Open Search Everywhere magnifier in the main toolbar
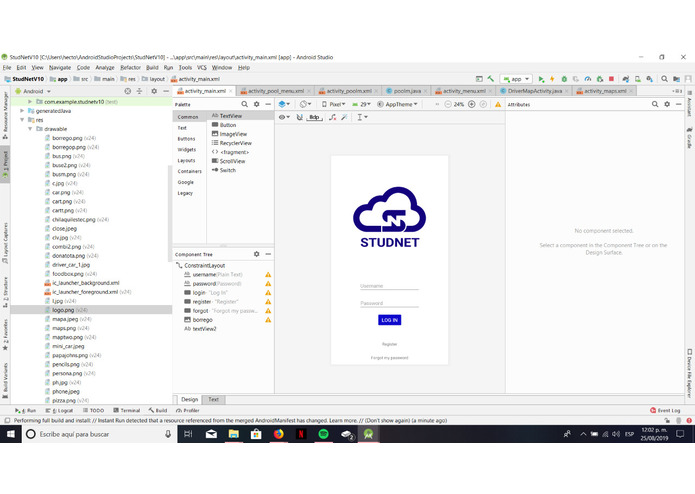The height and width of the screenshot is (494, 695). point(664,79)
